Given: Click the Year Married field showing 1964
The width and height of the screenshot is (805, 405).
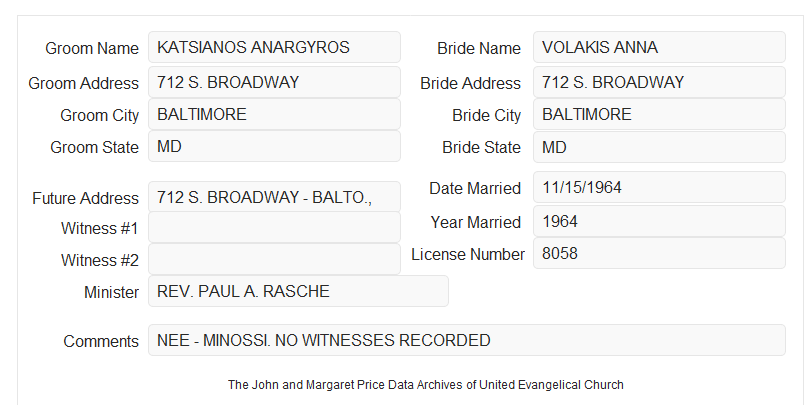Looking at the screenshot, I should (x=659, y=221).
